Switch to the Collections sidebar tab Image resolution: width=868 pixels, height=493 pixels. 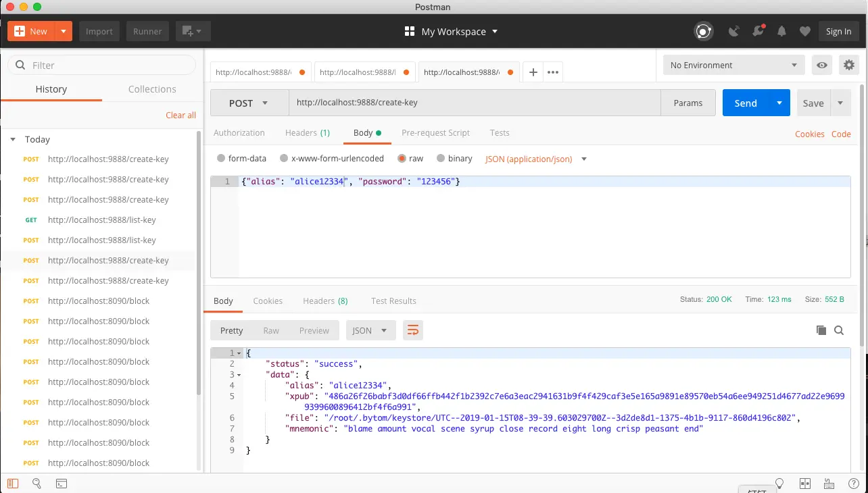pyautogui.click(x=152, y=89)
